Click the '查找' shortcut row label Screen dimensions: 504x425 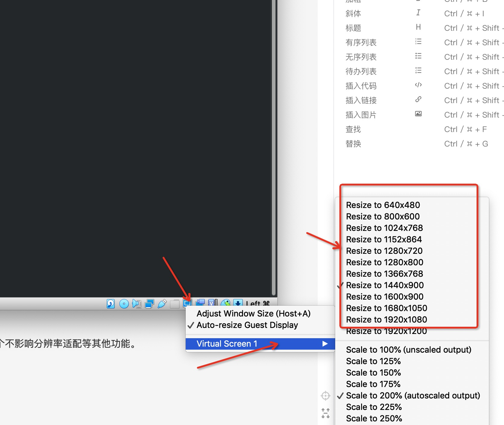click(353, 129)
